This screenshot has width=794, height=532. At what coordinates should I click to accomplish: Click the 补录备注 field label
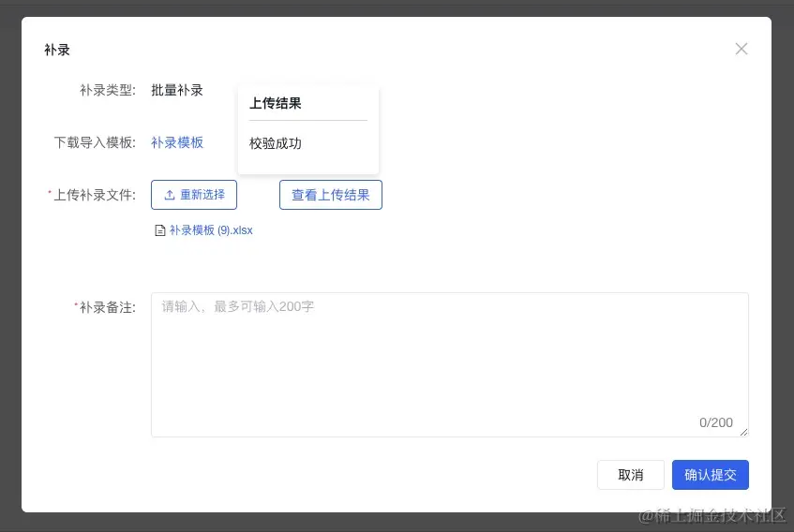tap(108, 307)
